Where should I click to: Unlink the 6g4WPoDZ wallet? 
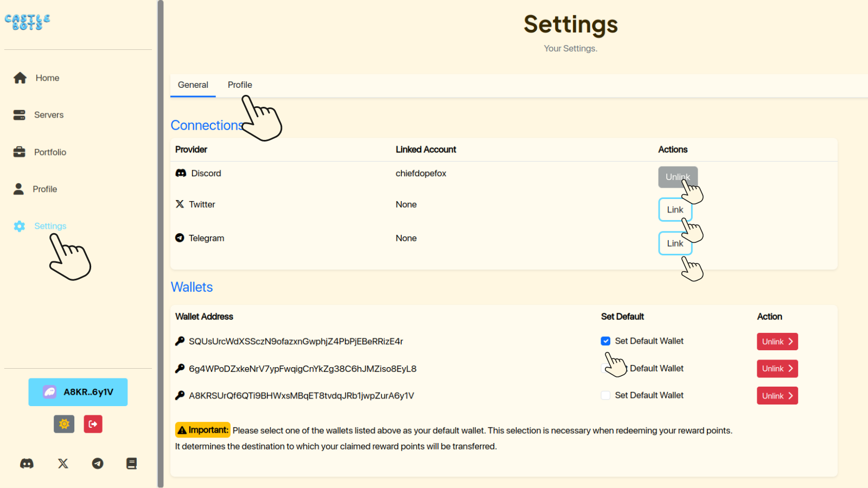pyautogui.click(x=777, y=369)
